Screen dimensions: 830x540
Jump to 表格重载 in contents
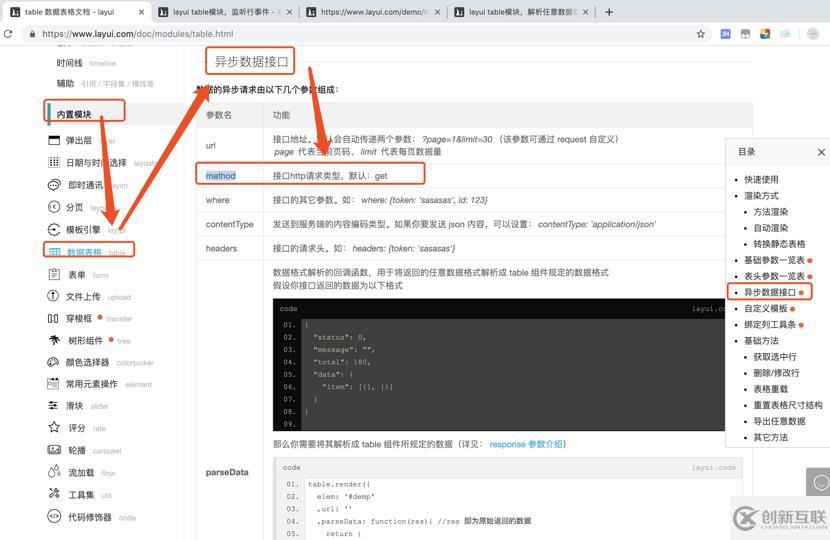771,389
